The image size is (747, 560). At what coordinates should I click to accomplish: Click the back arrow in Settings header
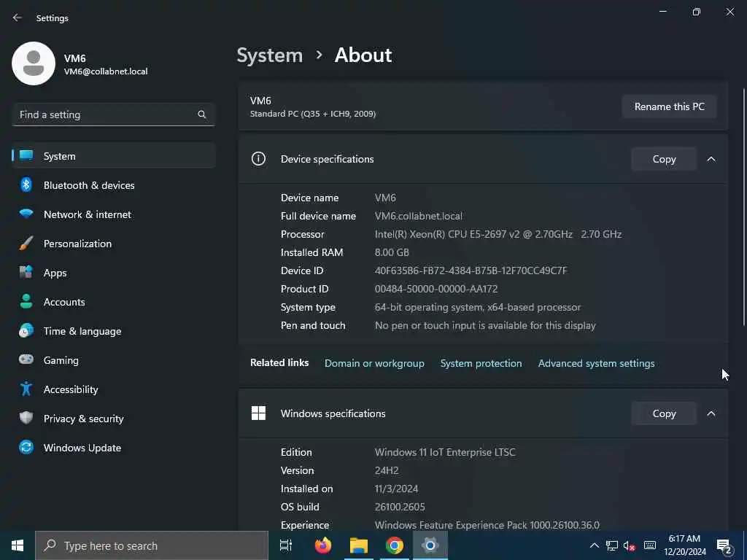[18, 17]
